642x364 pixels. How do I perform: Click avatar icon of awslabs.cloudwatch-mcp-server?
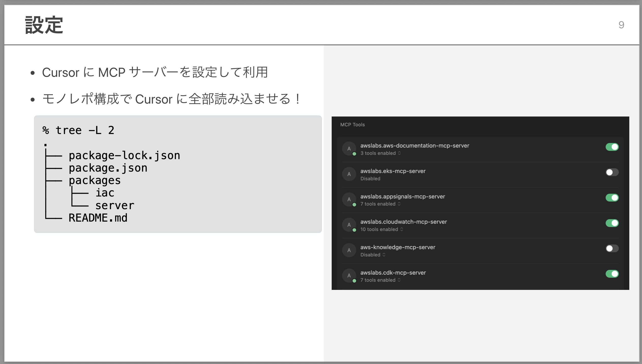tap(349, 225)
